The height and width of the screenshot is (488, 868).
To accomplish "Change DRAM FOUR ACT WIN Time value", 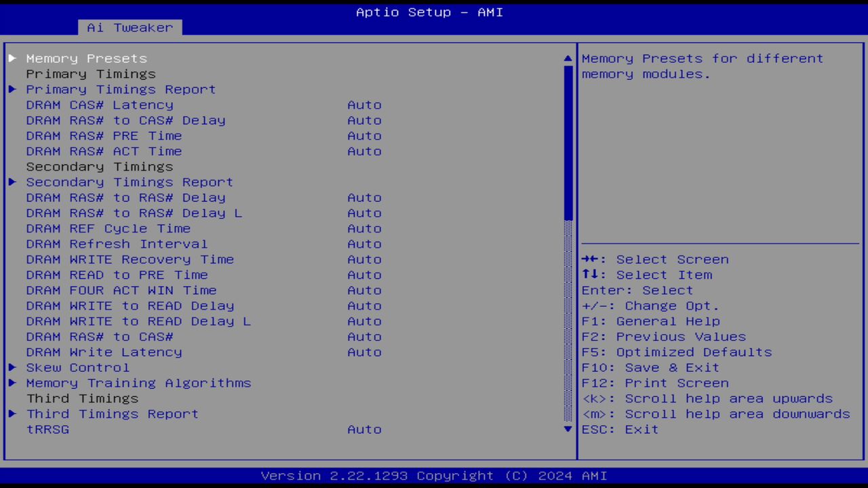I will [364, 291].
